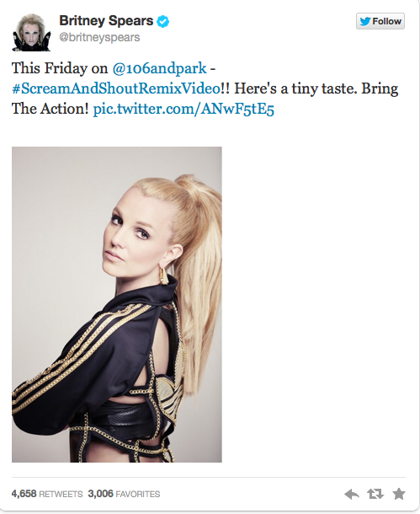
Task: Retweet using the retweet arrows icon
Action: pyautogui.click(x=375, y=494)
